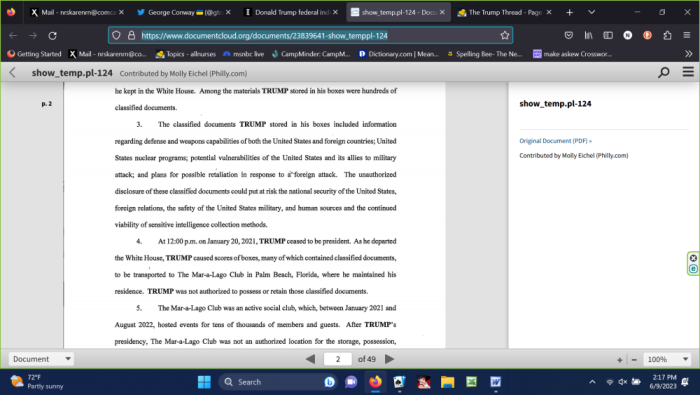Expand the 100% zoom level dropdown
This screenshot has width=700, height=395.
pyautogui.click(x=667, y=359)
